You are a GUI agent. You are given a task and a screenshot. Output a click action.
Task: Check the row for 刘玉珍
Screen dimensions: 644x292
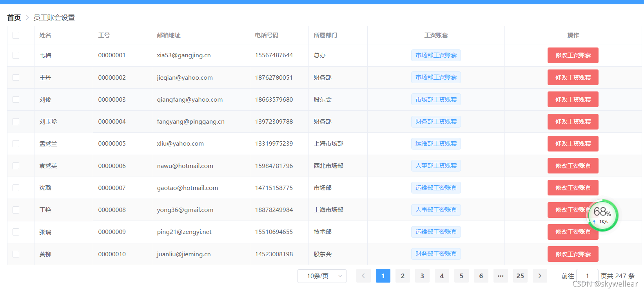tap(16, 122)
